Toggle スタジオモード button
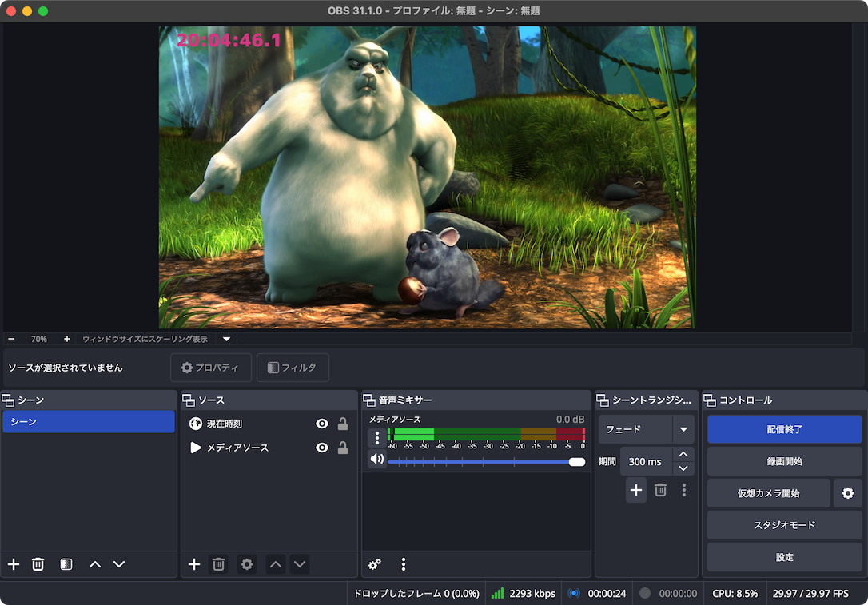Screen dimensions: 868x605 784,525
